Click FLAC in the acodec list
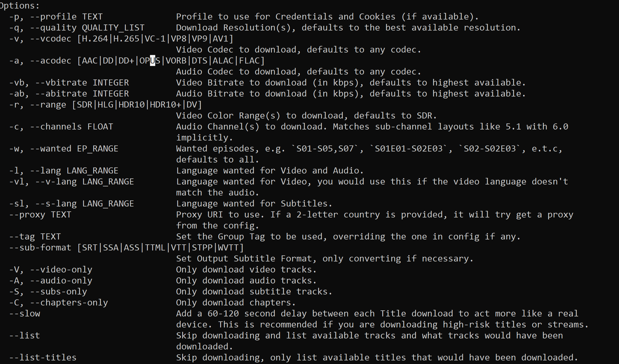The image size is (619, 364). pos(249,60)
